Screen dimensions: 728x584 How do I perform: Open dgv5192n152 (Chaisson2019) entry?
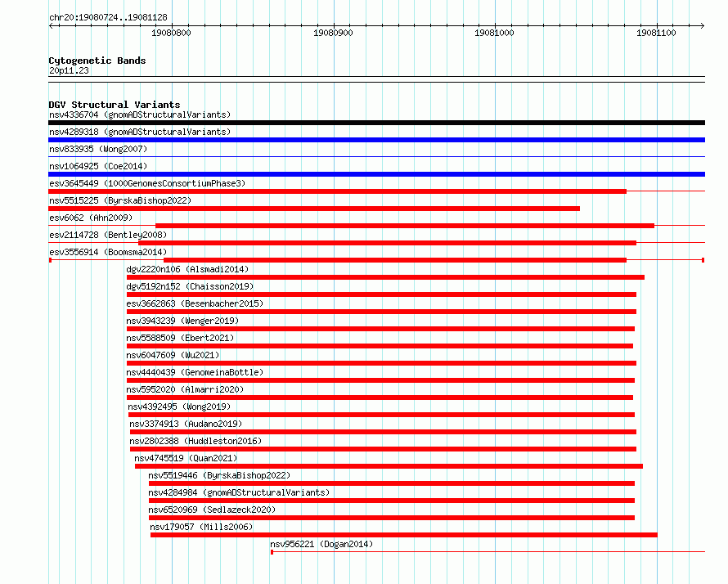190,286
